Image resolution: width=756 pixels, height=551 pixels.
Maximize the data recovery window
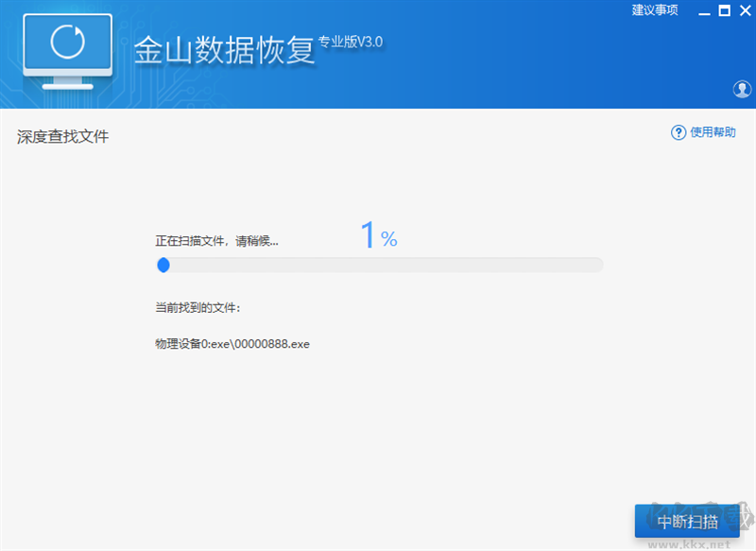(x=724, y=11)
